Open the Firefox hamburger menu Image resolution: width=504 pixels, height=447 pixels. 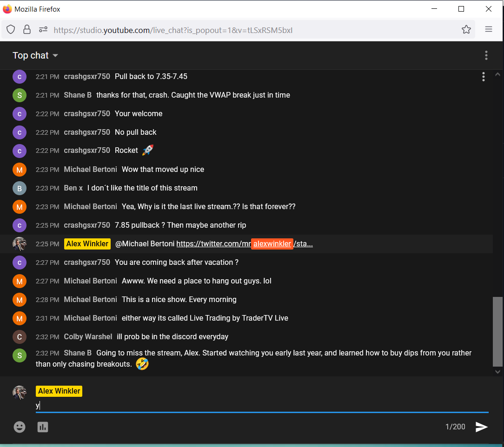coord(488,29)
